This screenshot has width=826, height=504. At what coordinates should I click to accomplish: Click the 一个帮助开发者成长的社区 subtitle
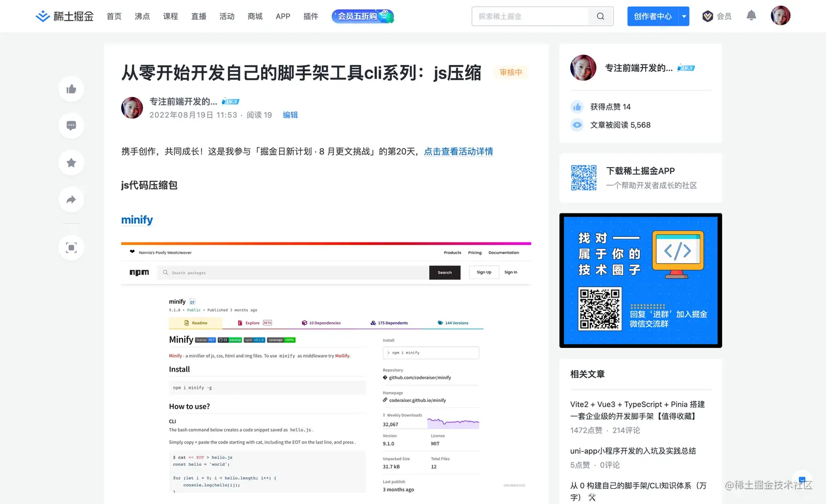click(x=651, y=186)
